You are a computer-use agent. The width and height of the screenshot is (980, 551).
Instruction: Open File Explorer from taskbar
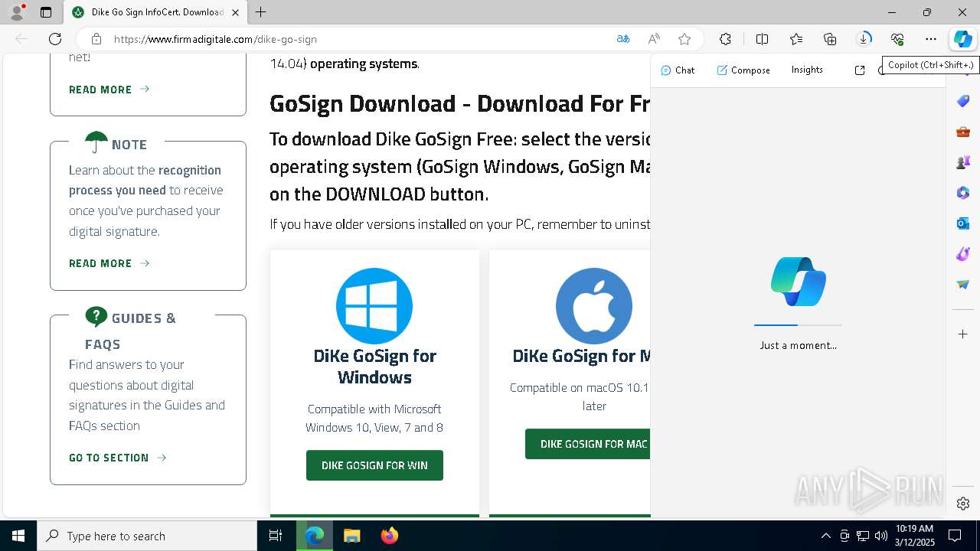[x=351, y=536]
